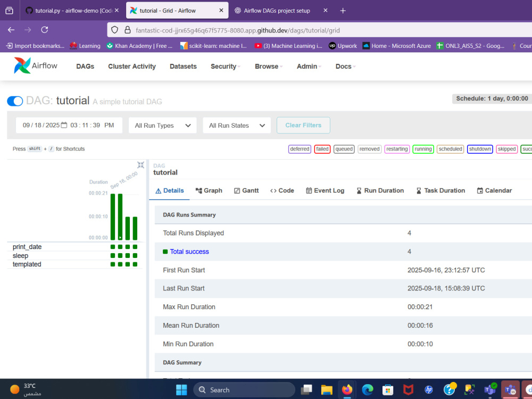Switch to the Task Duration tab
The height and width of the screenshot is (399, 532).
pos(440,190)
